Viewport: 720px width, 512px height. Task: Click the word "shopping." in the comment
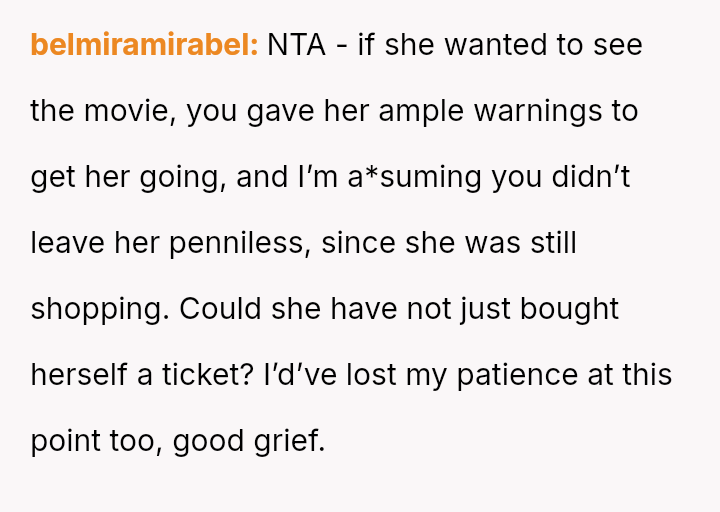coord(100,309)
